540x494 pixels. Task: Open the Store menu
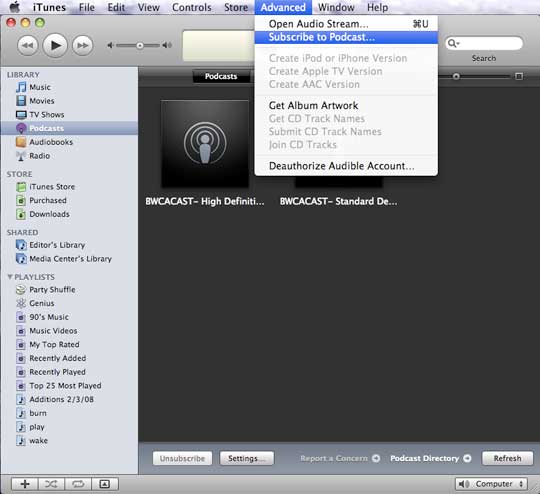236,7
